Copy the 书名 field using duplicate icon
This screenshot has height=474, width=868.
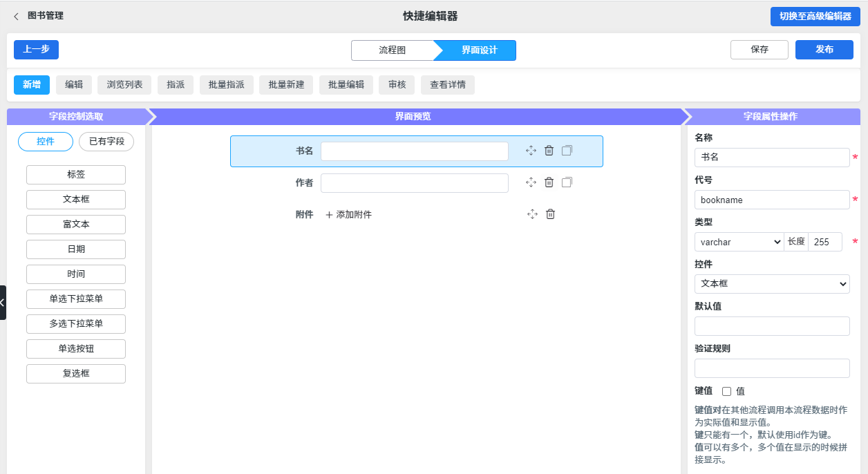point(567,151)
